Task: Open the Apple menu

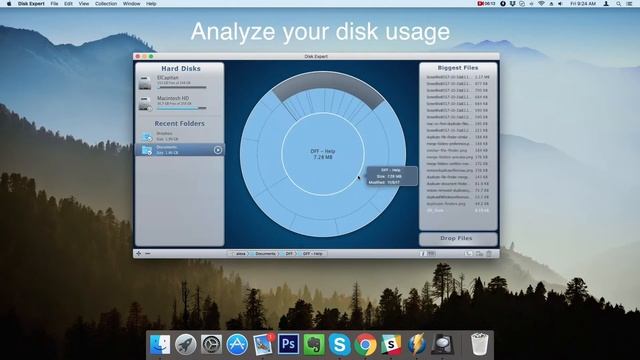Action: pos(9,4)
